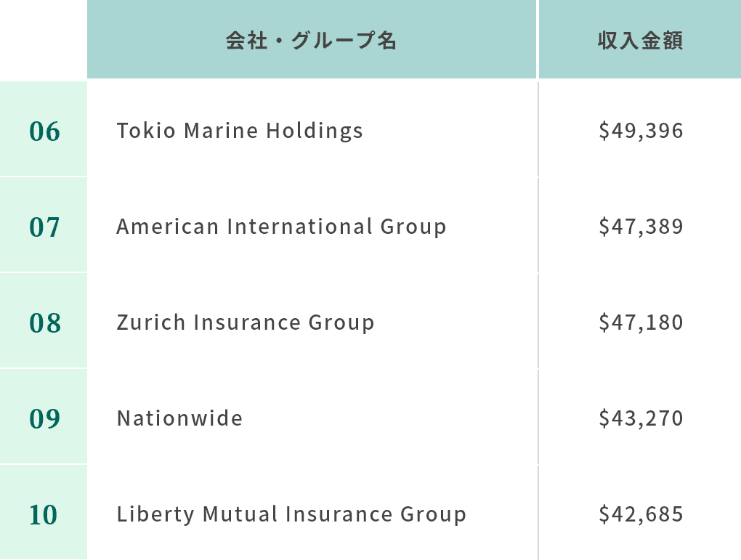Click Zurich Insurance Group name
The height and width of the screenshot is (560, 741).
point(246,322)
